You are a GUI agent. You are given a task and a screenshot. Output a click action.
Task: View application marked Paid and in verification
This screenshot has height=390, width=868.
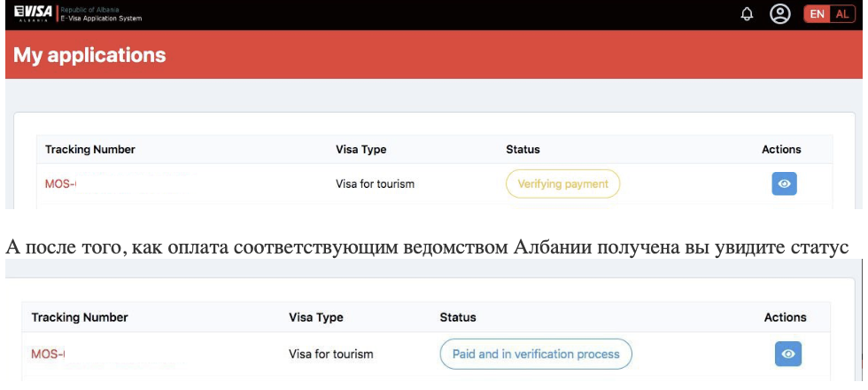(788, 354)
